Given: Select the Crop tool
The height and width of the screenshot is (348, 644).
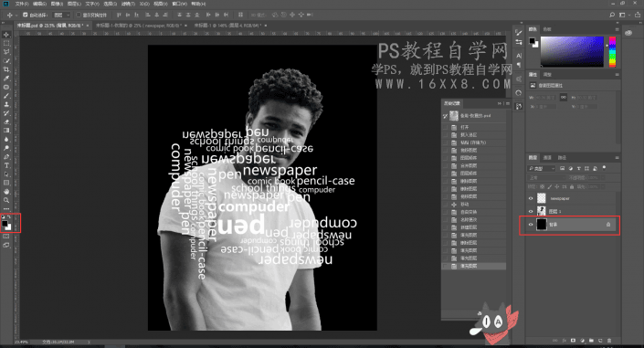Looking at the screenshot, I should (6, 69).
